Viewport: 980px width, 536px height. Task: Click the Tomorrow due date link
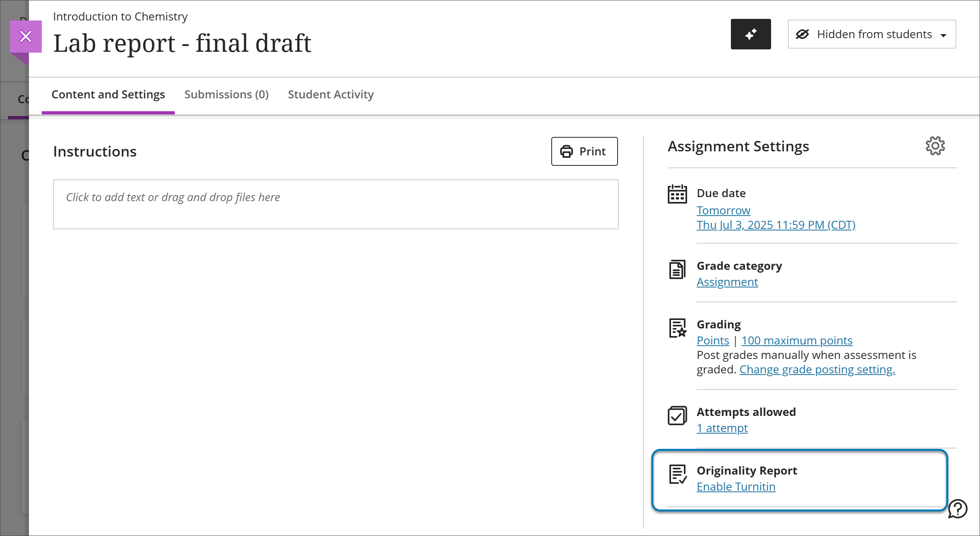point(723,210)
